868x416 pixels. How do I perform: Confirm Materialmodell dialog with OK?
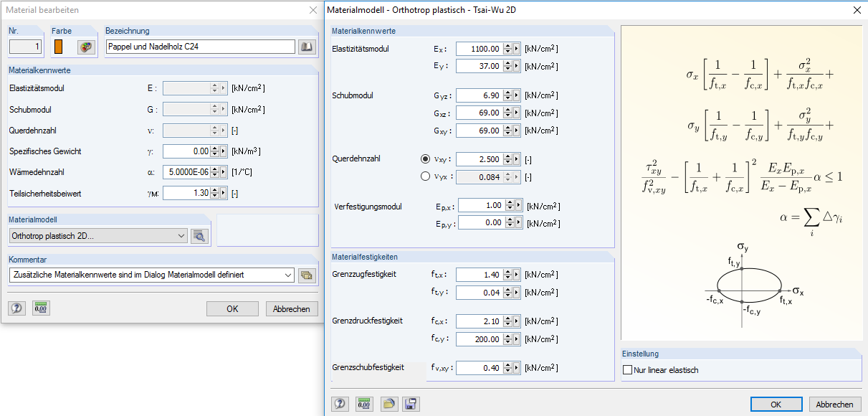pos(776,404)
